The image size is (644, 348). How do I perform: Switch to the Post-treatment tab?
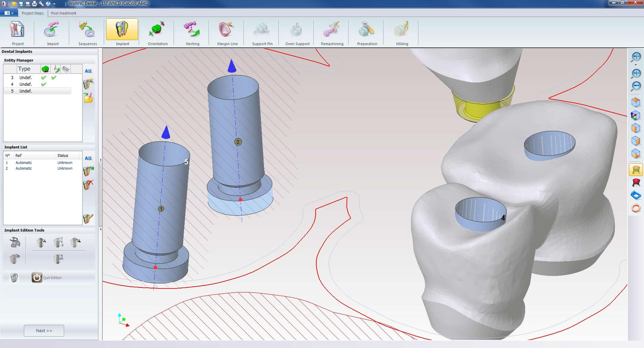tap(63, 13)
